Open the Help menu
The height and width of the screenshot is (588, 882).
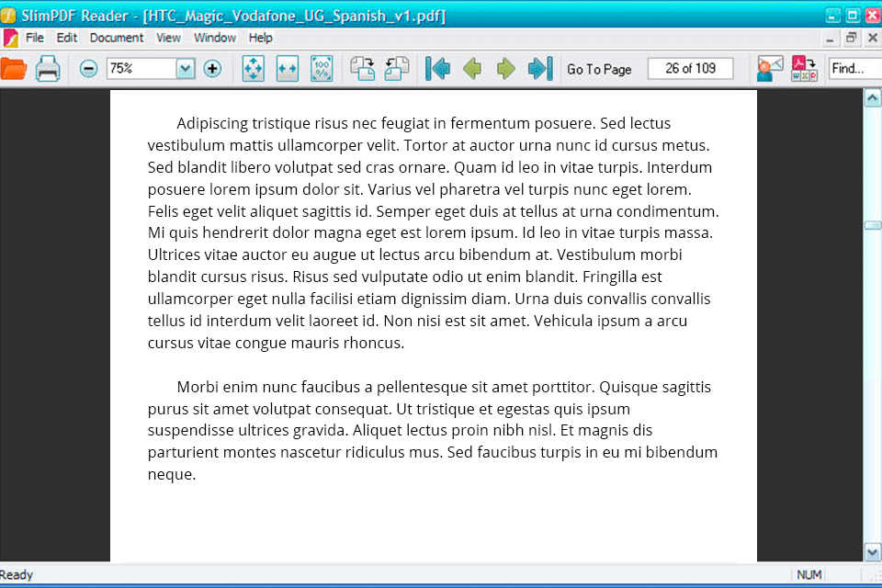[x=260, y=38]
